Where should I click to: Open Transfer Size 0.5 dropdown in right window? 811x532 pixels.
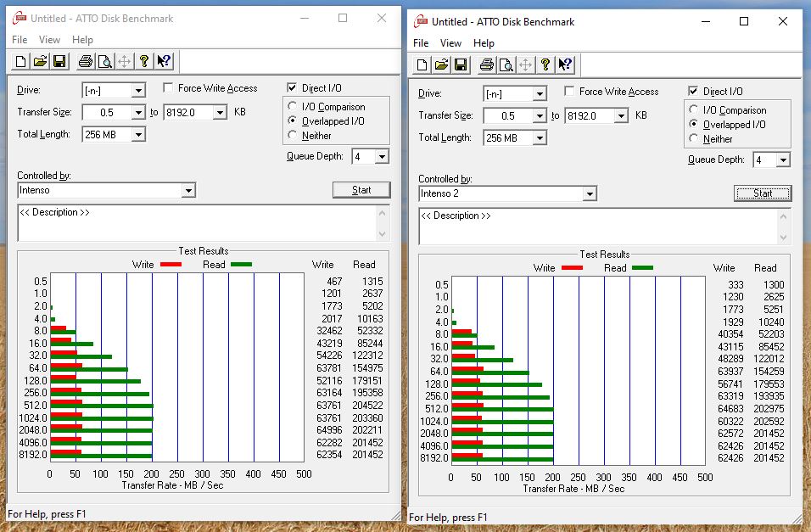(540, 116)
